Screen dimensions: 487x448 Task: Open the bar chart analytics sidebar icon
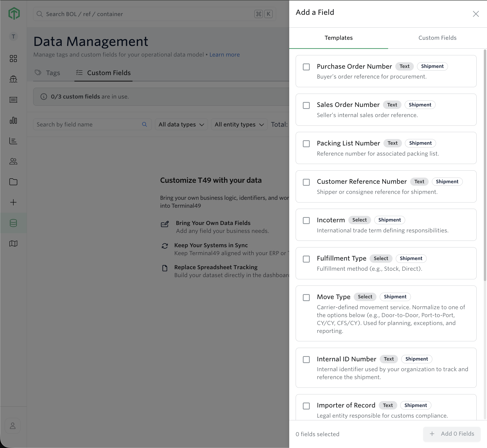coord(13,121)
